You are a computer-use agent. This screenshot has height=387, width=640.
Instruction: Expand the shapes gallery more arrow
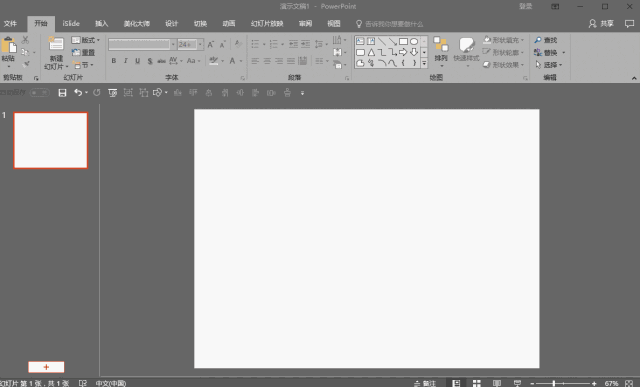[x=424, y=63]
